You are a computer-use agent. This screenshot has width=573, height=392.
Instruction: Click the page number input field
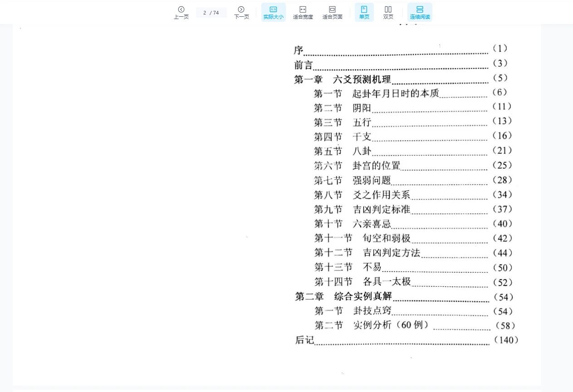[211, 13]
